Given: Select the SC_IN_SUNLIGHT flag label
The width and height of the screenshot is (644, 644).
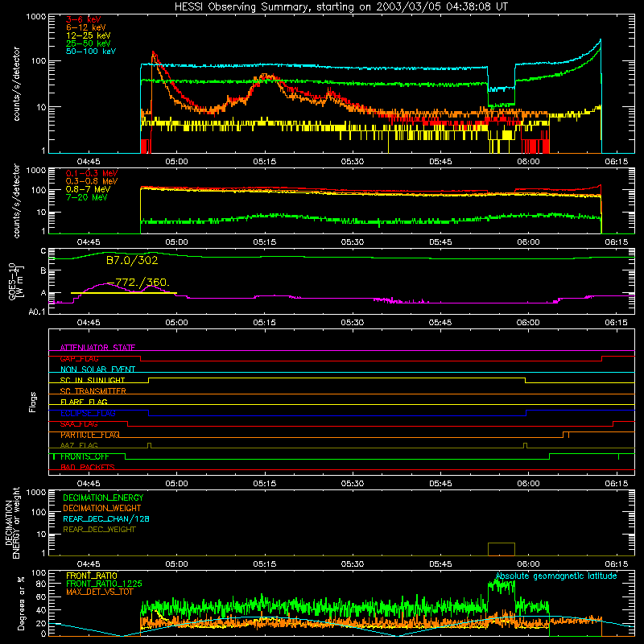Looking at the screenshot, I should pyautogui.click(x=93, y=380).
